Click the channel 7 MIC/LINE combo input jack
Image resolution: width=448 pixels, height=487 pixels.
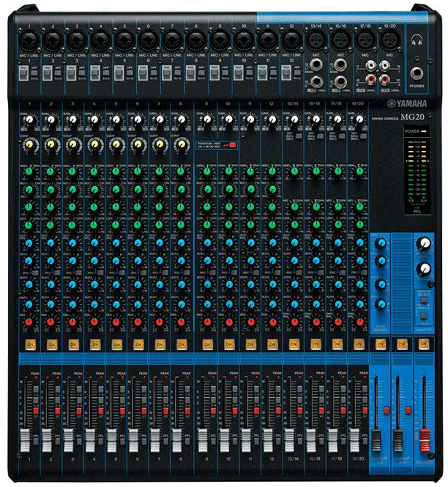click(x=172, y=41)
